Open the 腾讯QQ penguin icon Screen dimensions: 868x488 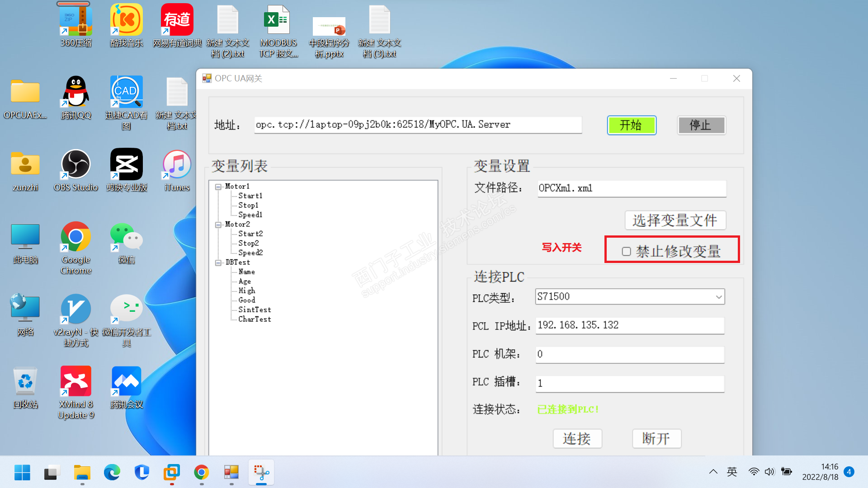click(x=75, y=92)
